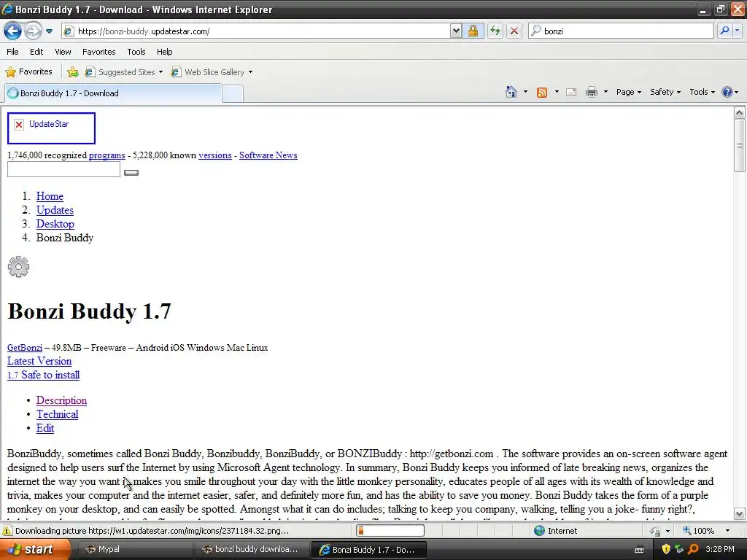
Task: Click the security lock icon
Action: 473,31
